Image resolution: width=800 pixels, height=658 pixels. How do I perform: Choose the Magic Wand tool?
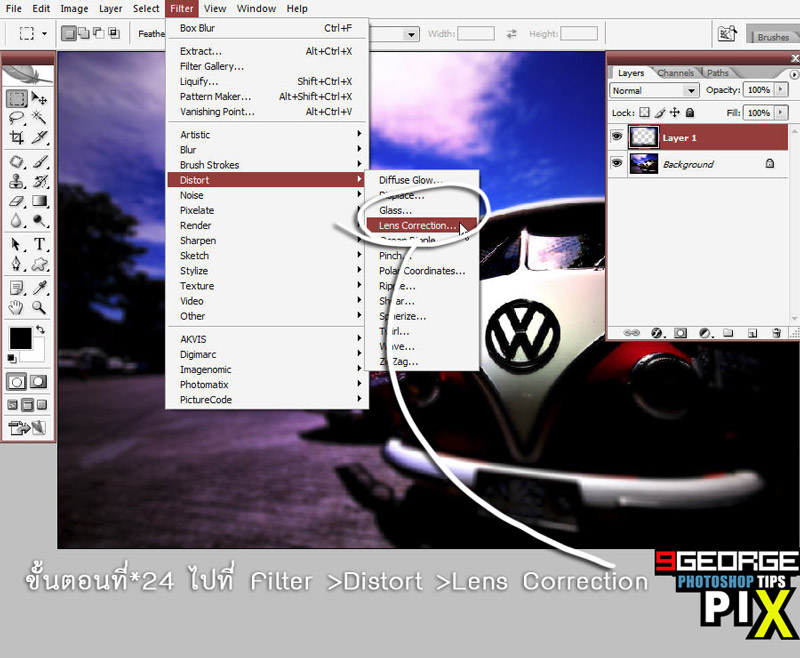pos(39,118)
